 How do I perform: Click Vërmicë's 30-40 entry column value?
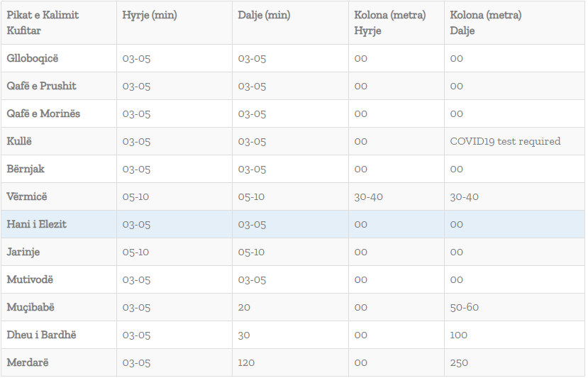(x=368, y=196)
